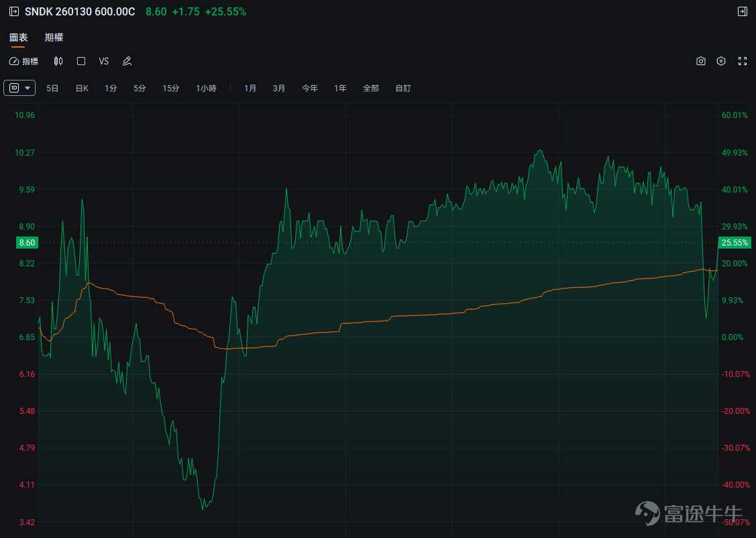Switch to the 圖表 tab
Viewport: 756px width, 538px height.
click(18, 37)
